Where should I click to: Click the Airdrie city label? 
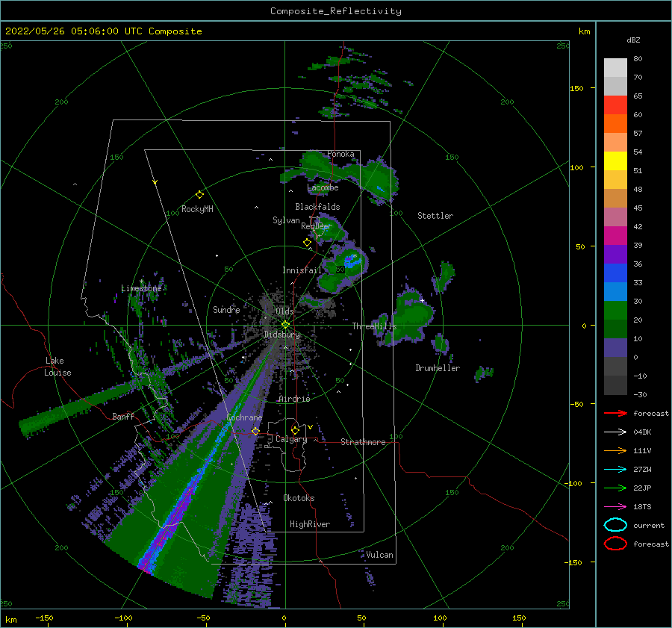pos(294,399)
